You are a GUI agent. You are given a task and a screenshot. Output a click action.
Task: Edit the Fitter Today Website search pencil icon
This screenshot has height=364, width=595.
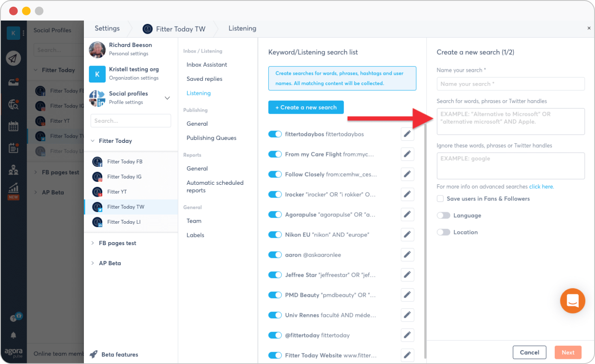(x=408, y=355)
